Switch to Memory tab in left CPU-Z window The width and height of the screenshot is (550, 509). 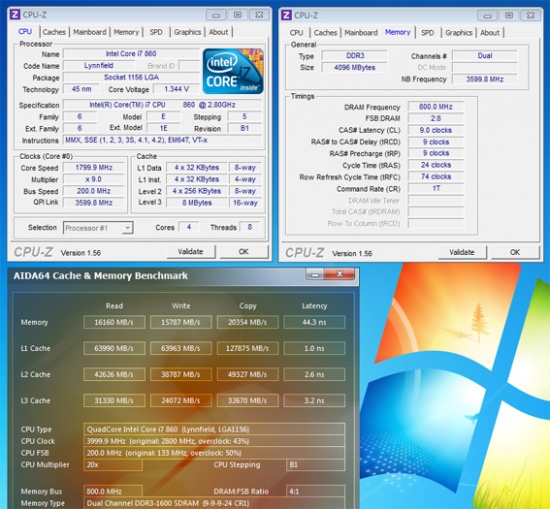(126, 32)
